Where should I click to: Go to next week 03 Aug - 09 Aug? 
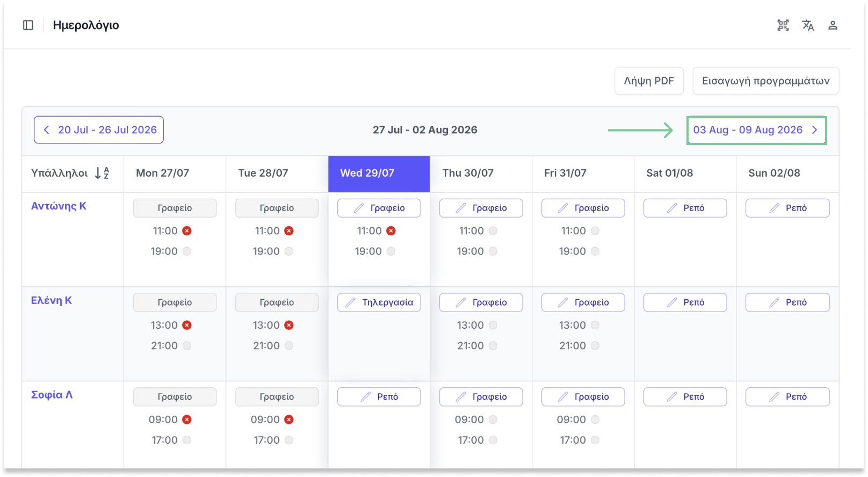[x=756, y=130]
